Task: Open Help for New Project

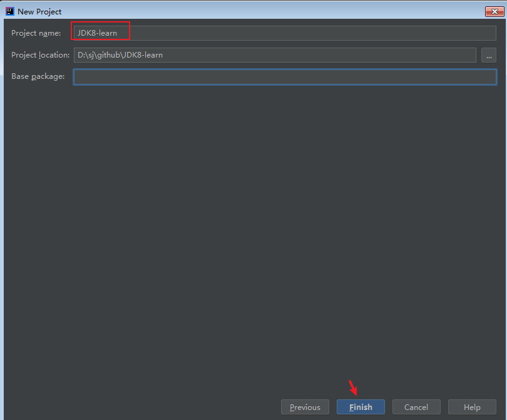Action: click(x=472, y=407)
